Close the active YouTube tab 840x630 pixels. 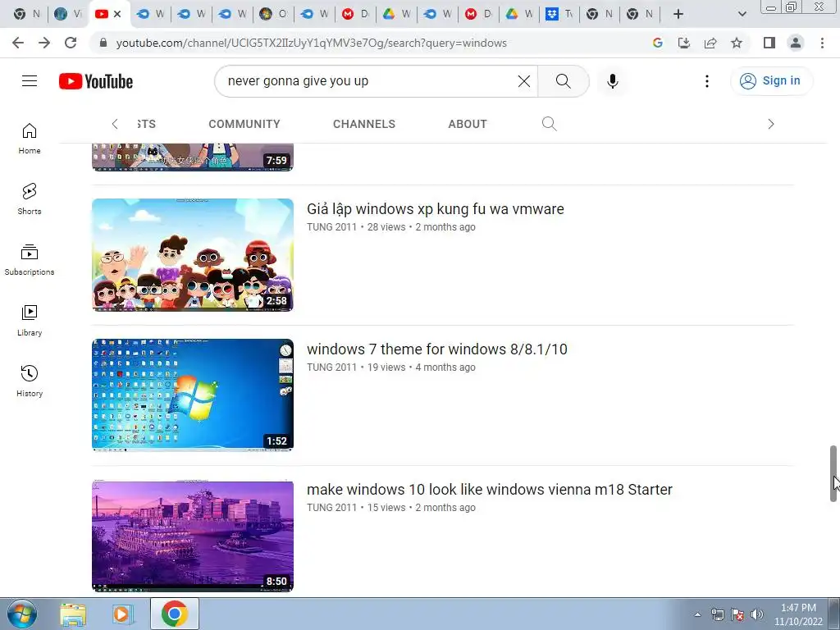point(117,14)
